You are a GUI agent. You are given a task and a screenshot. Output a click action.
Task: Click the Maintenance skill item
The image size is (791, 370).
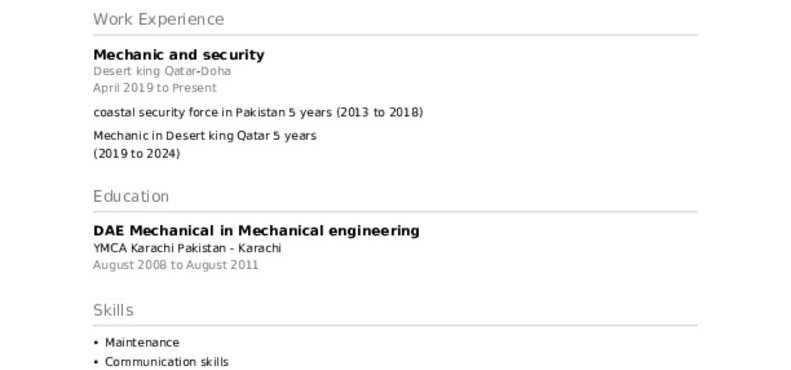(142, 343)
